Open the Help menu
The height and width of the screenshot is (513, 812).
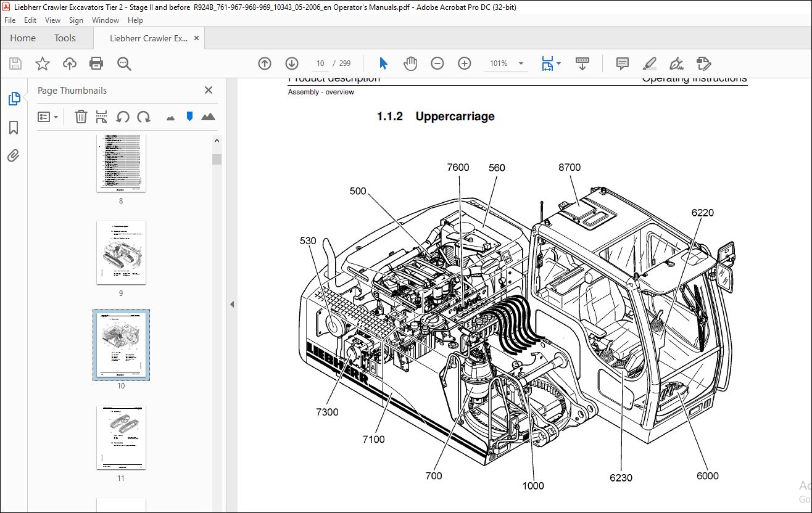135,20
